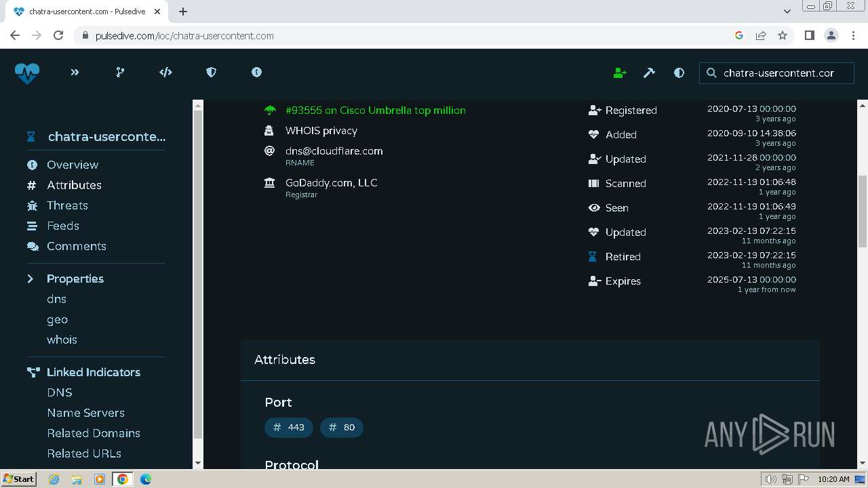Toggle dark/light theme contrast icon
The image size is (868, 488).
679,73
